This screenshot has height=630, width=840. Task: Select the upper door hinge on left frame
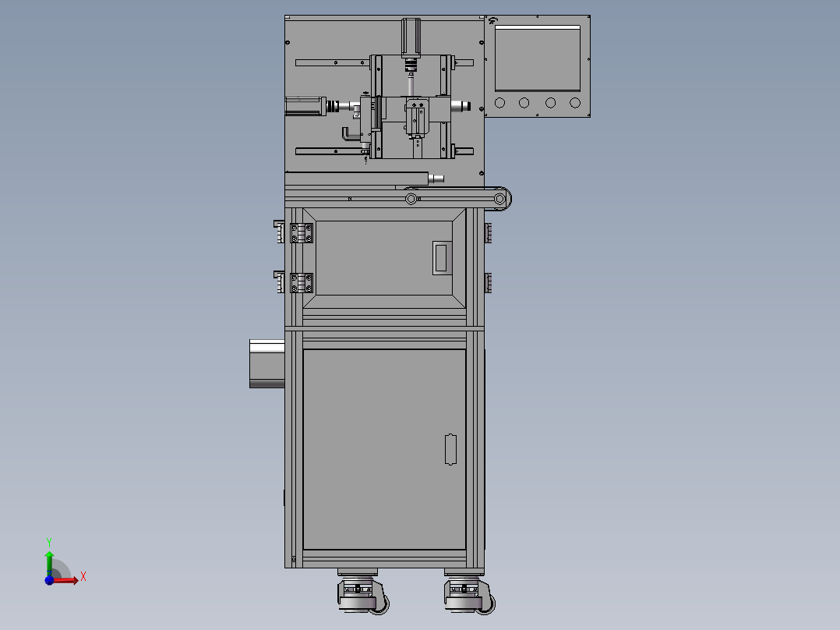pyautogui.click(x=301, y=233)
